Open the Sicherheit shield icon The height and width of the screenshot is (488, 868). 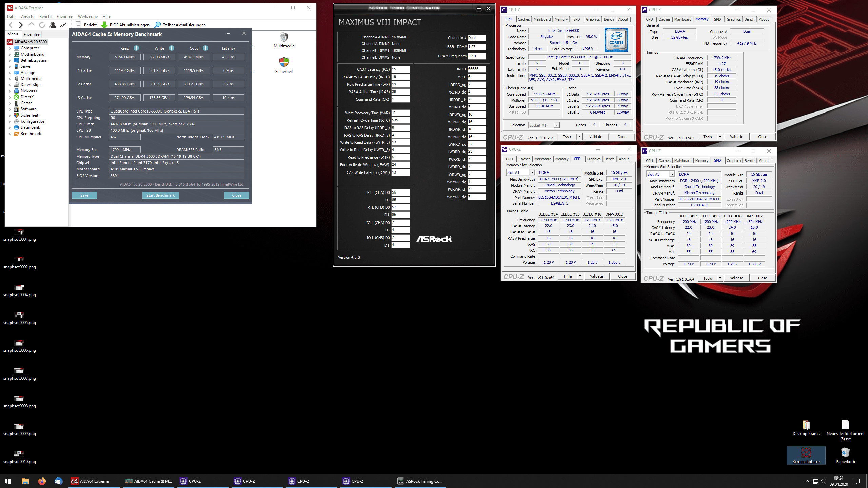(x=284, y=62)
